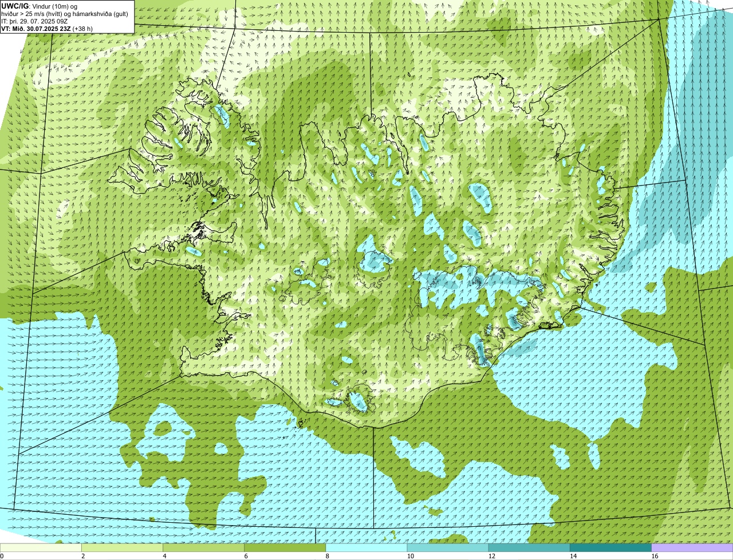Click the legend tick label '12'

[x=491, y=556]
